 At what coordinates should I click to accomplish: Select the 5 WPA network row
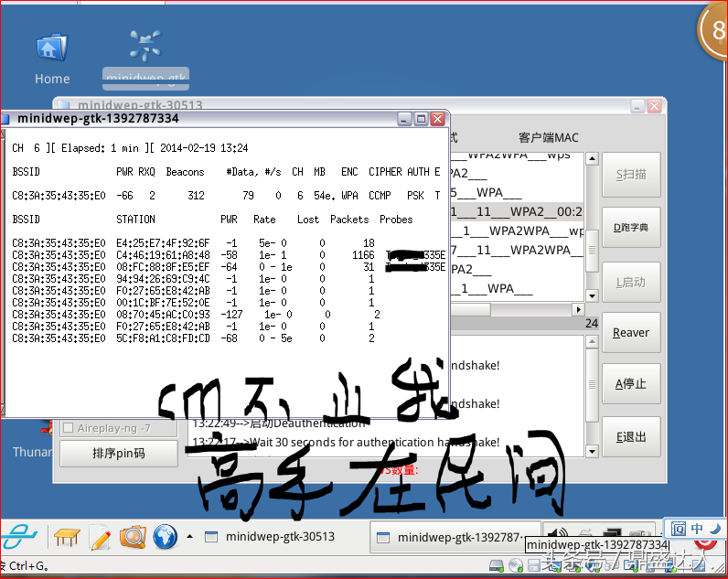point(517,192)
